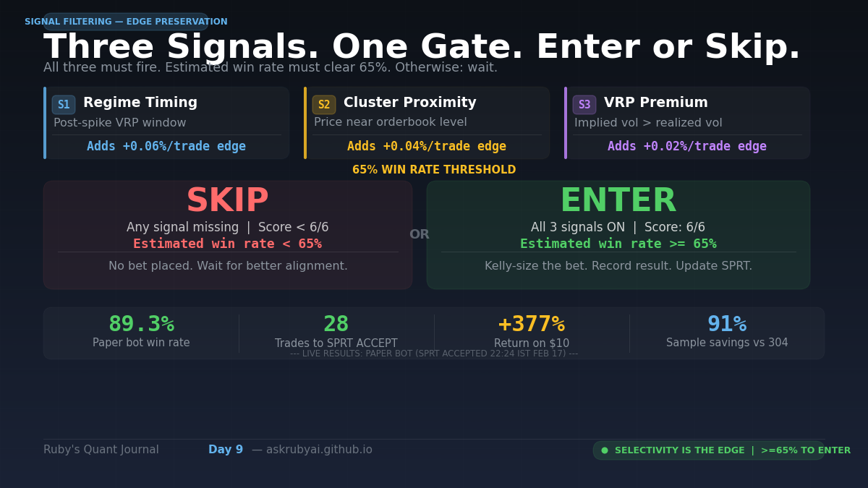Click the yellow S2 badge
Image resolution: width=868 pixels, height=488 pixels.
tap(324, 105)
